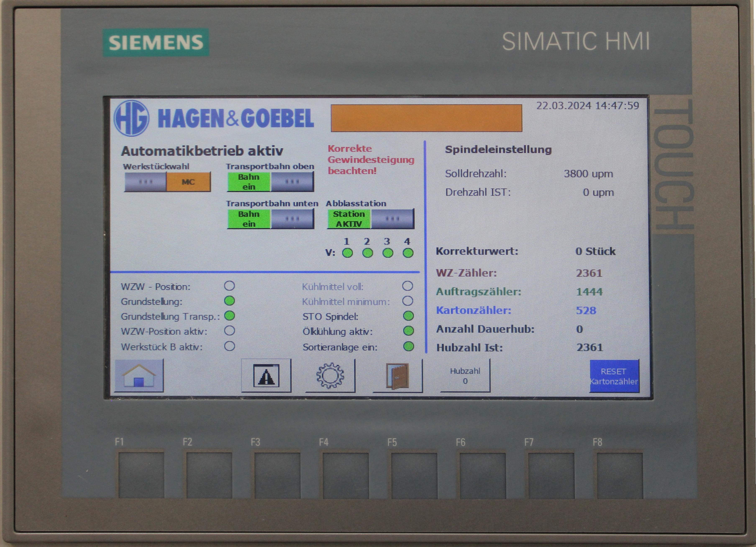Select left grey Werkstückwahl option
The height and width of the screenshot is (547, 756).
(145, 182)
